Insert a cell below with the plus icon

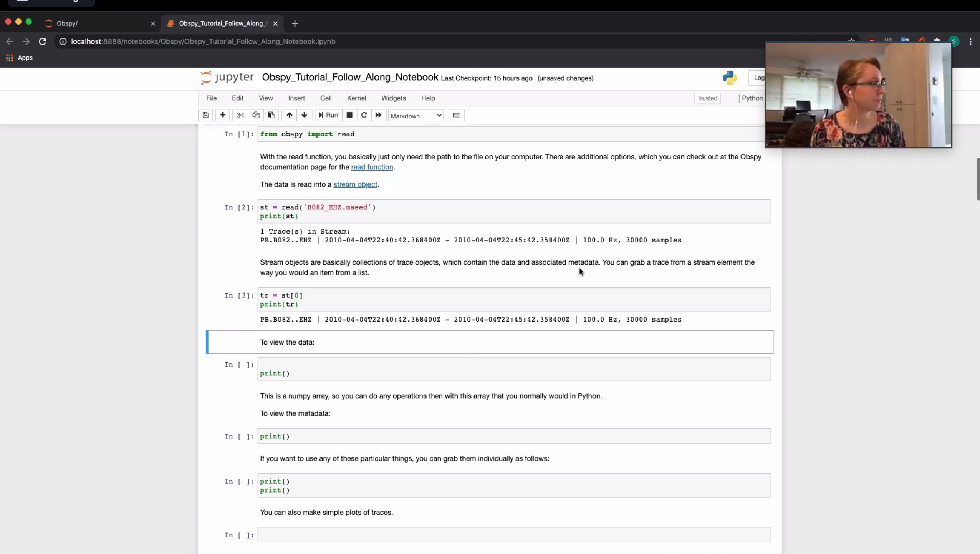click(223, 115)
